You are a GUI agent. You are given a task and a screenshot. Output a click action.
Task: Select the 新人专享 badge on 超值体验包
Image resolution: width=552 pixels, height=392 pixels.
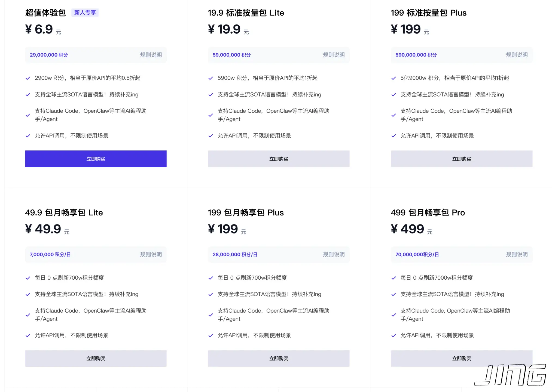pos(85,12)
